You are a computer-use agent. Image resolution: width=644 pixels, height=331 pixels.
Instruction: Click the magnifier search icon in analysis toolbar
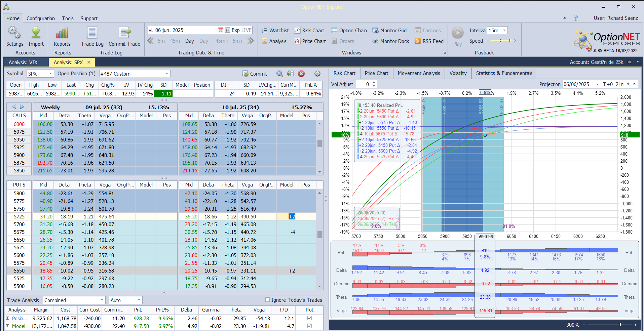tap(279, 74)
